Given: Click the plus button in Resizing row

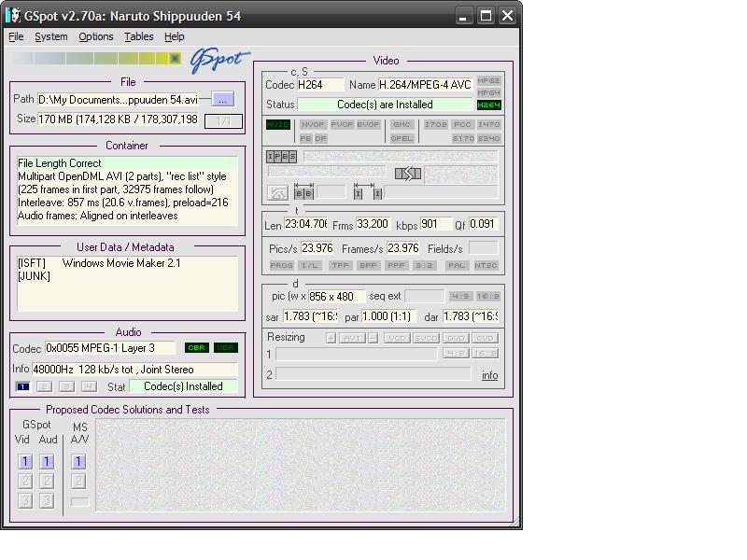Looking at the screenshot, I should (x=331, y=338).
